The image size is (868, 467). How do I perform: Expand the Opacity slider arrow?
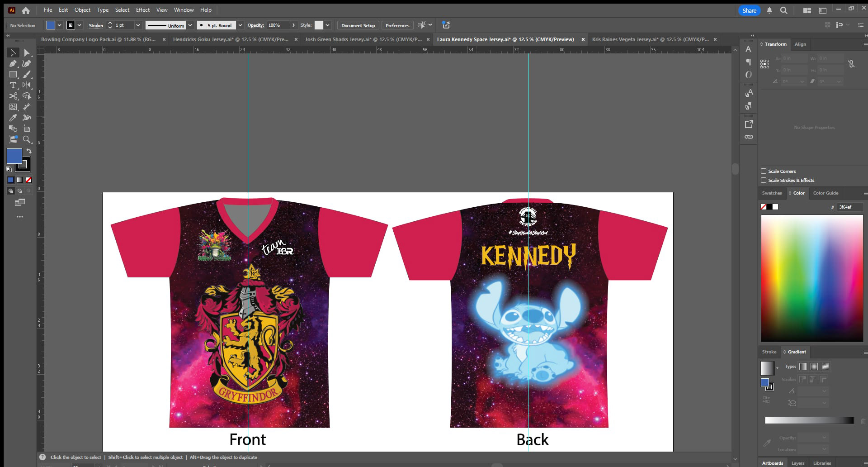pyautogui.click(x=293, y=25)
